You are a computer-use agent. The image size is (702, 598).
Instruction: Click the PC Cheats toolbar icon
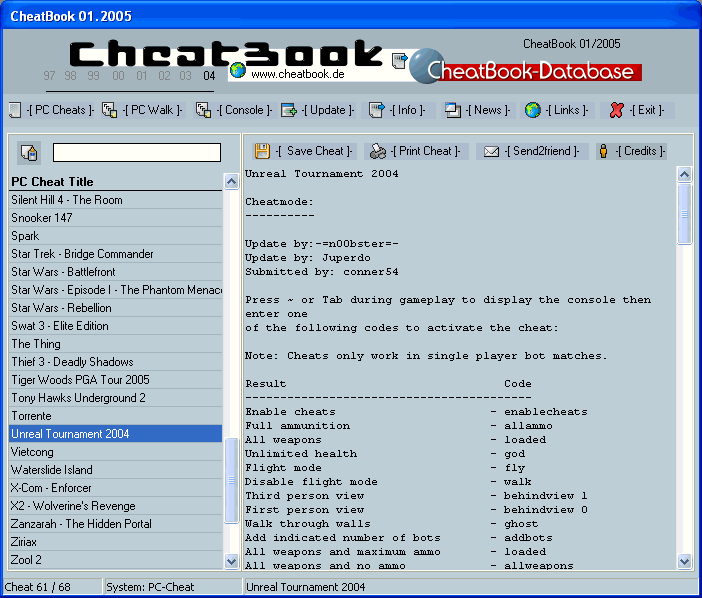[x=14, y=110]
